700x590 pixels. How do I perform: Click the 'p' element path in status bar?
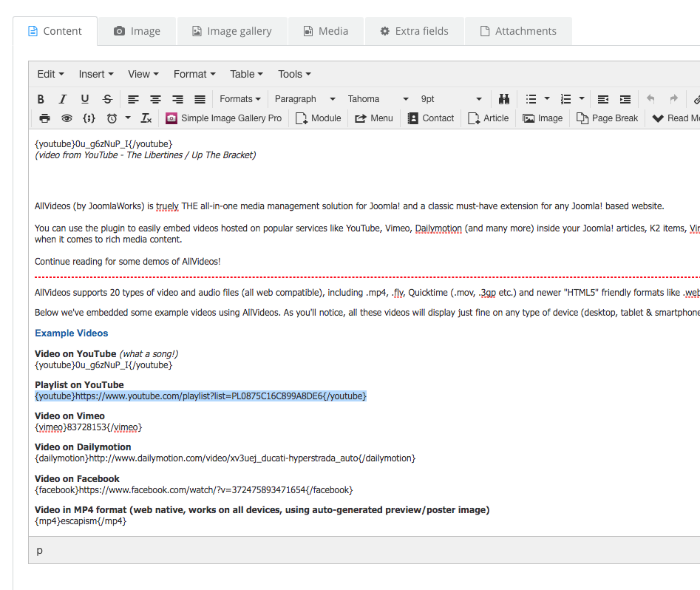click(x=40, y=551)
